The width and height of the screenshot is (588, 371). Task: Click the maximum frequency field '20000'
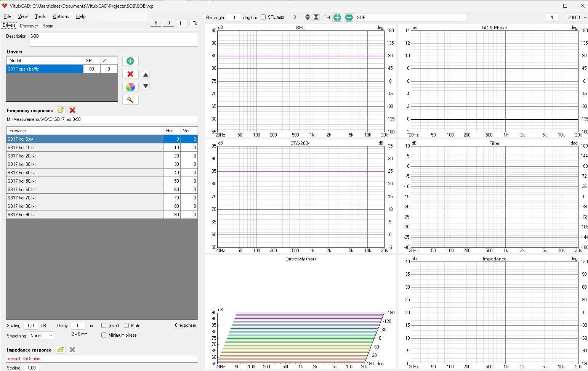click(574, 17)
